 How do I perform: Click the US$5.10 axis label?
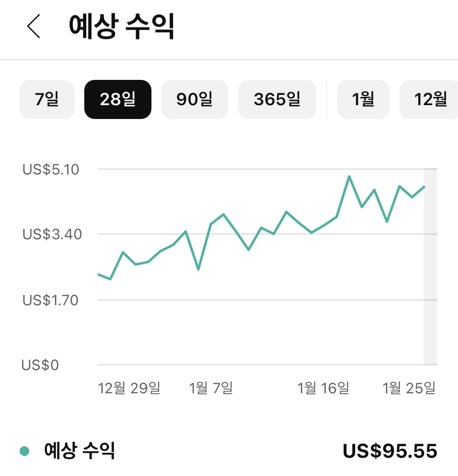coord(50,170)
